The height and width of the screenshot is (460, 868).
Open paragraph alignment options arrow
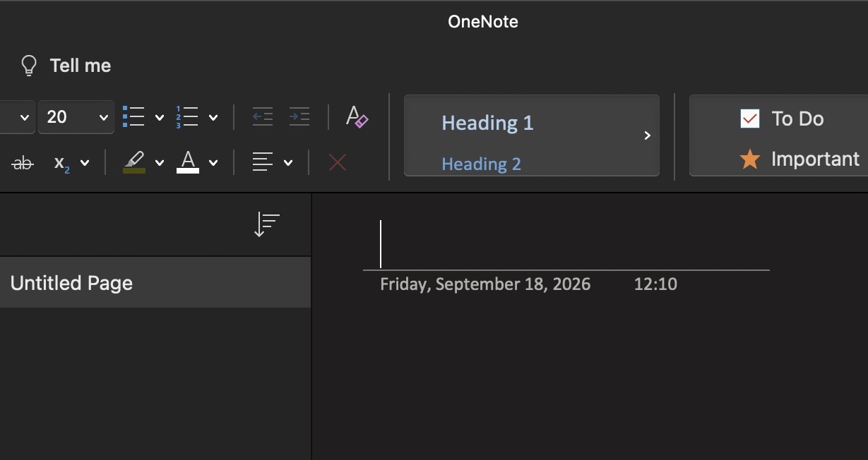pyautogui.click(x=288, y=163)
